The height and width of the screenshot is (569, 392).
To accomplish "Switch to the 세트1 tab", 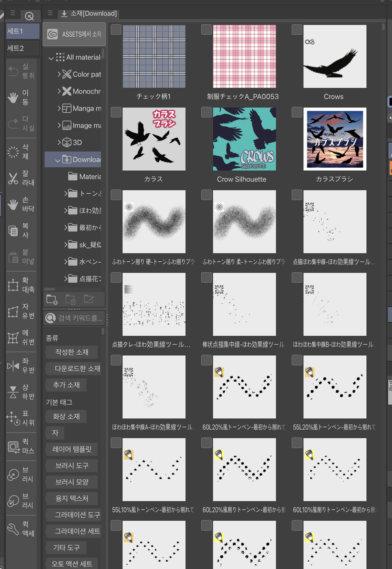I will [x=23, y=31].
